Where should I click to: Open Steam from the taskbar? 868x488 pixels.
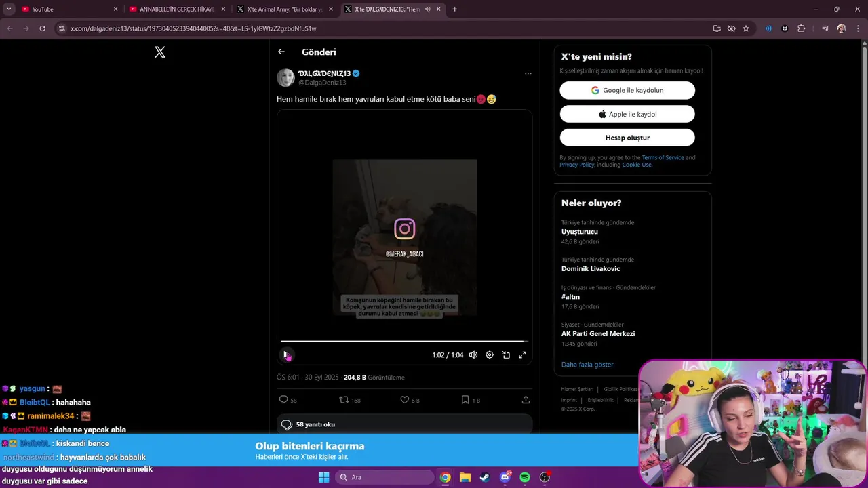click(485, 477)
